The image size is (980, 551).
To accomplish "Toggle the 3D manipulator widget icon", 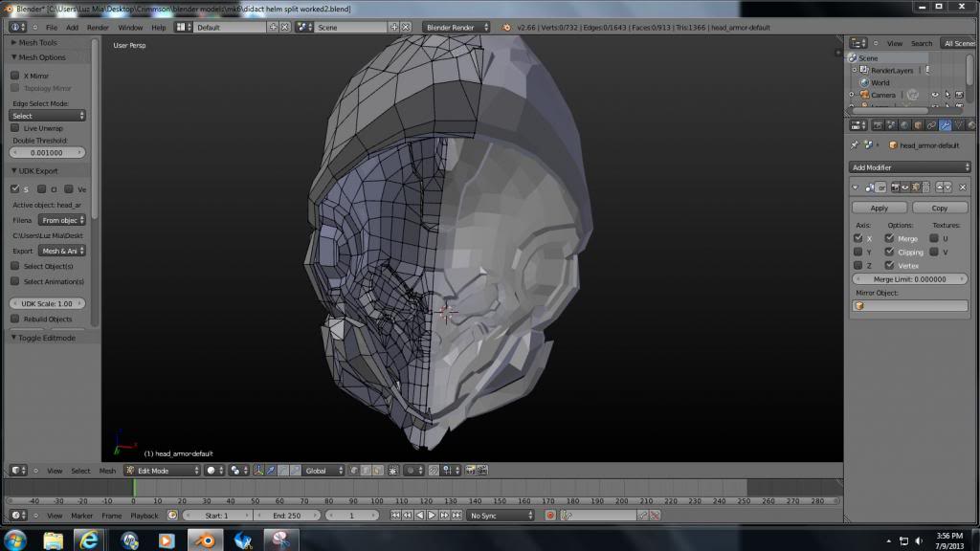I will (x=259, y=471).
